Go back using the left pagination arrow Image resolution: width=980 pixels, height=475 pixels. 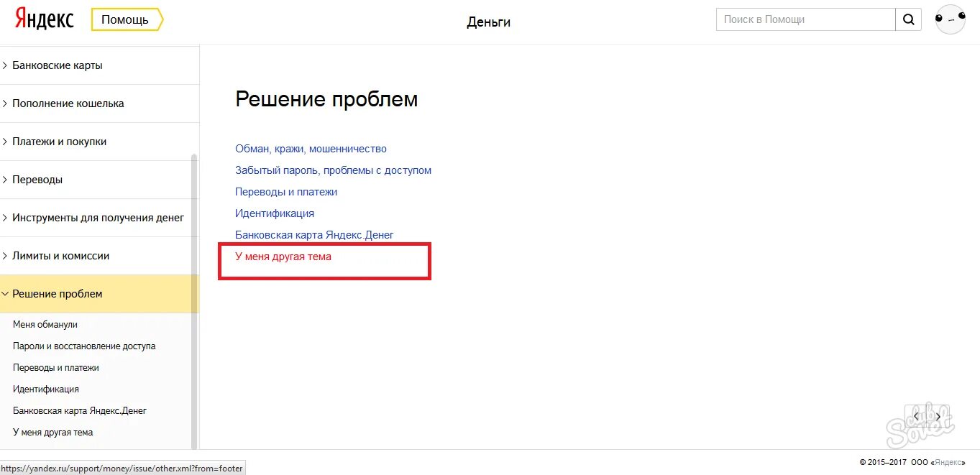coord(916,416)
